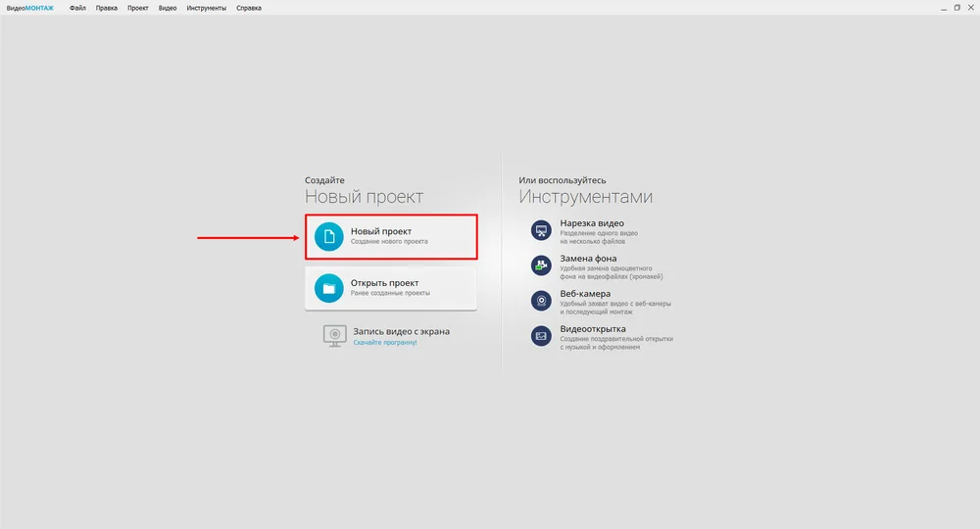The image size is (980, 529).
Task: Click the ВидеоМОНТАЖ logo in title bar
Action: (x=30, y=8)
